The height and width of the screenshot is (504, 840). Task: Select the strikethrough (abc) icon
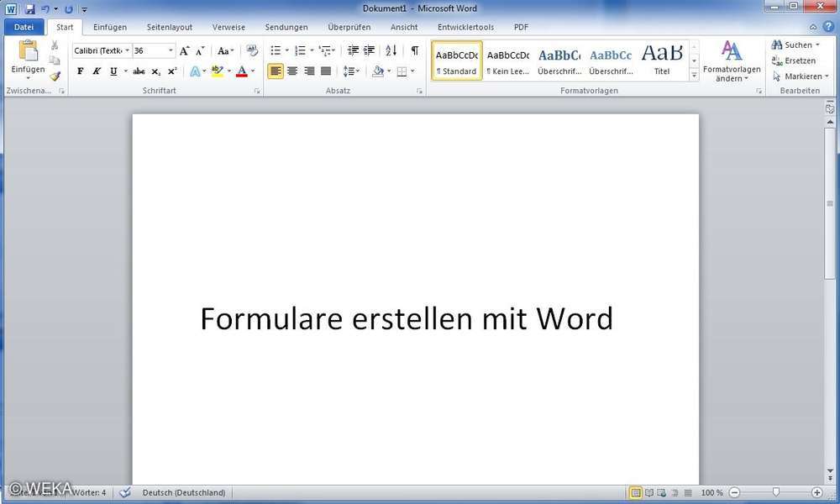coord(138,71)
